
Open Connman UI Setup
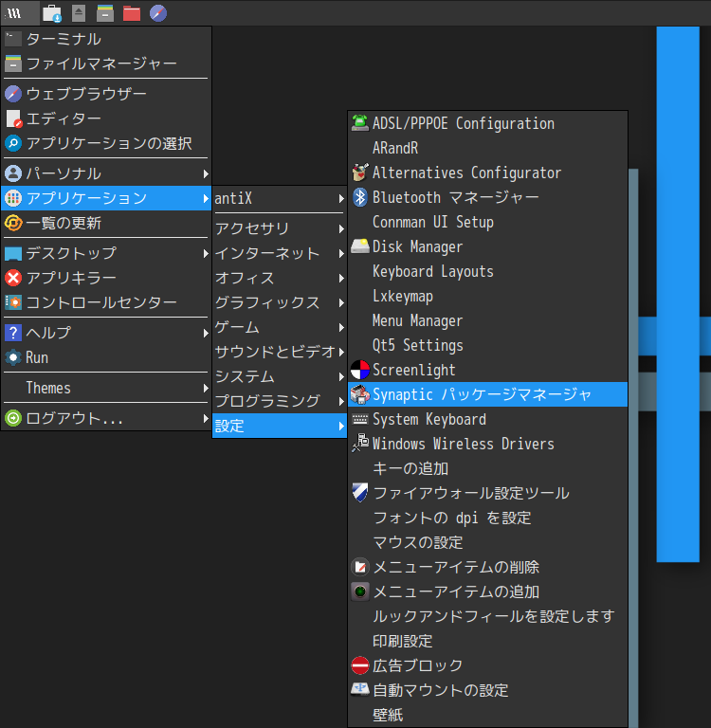pos(487,222)
